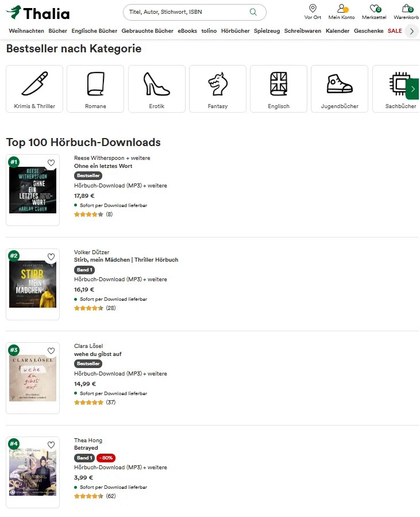Open the Englische Bücher menu
420x517 pixels.
tap(94, 31)
